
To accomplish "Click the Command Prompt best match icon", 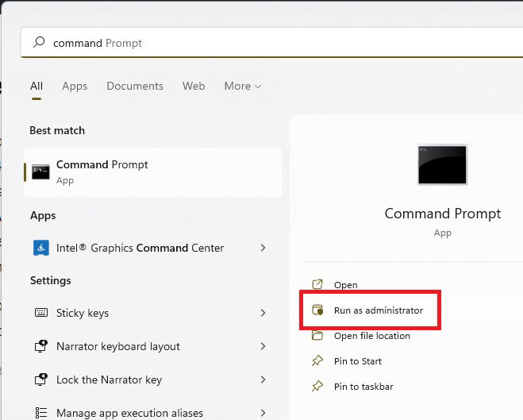I will click(40, 172).
